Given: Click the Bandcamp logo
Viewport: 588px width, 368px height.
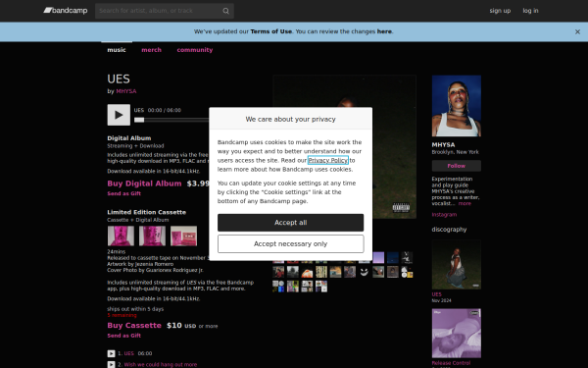Looking at the screenshot, I should [x=66, y=11].
